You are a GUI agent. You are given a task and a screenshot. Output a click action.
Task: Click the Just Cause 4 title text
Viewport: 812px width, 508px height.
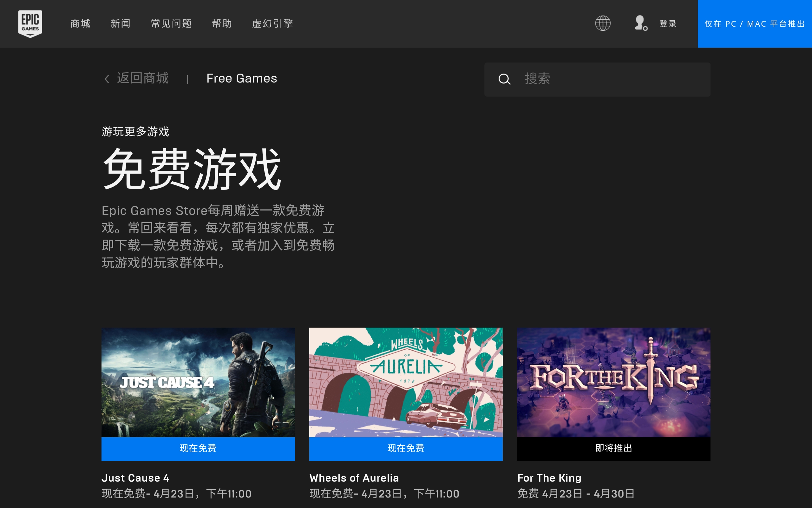point(135,478)
